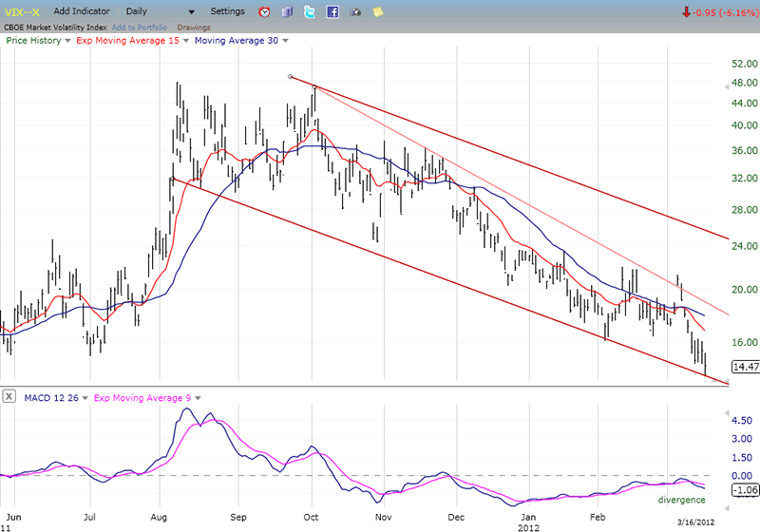Image resolution: width=760 pixels, height=532 pixels.
Task: Open the MACD 12 26 dropdown
Action: (x=84, y=396)
